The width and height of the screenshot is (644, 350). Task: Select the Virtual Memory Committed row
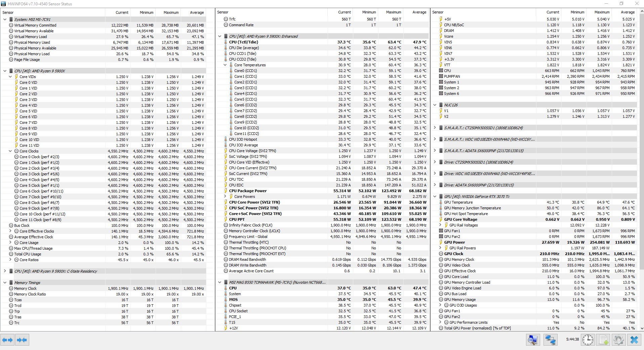(x=104, y=25)
